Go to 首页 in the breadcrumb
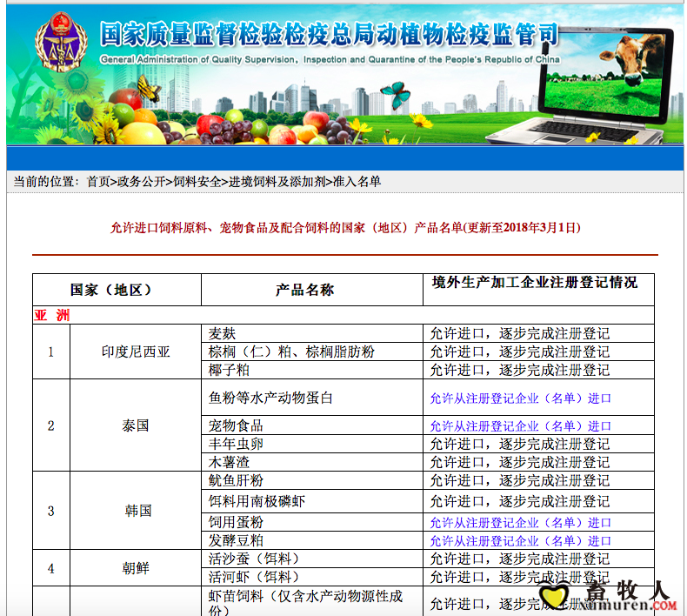687x616 pixels. point(97,182)
